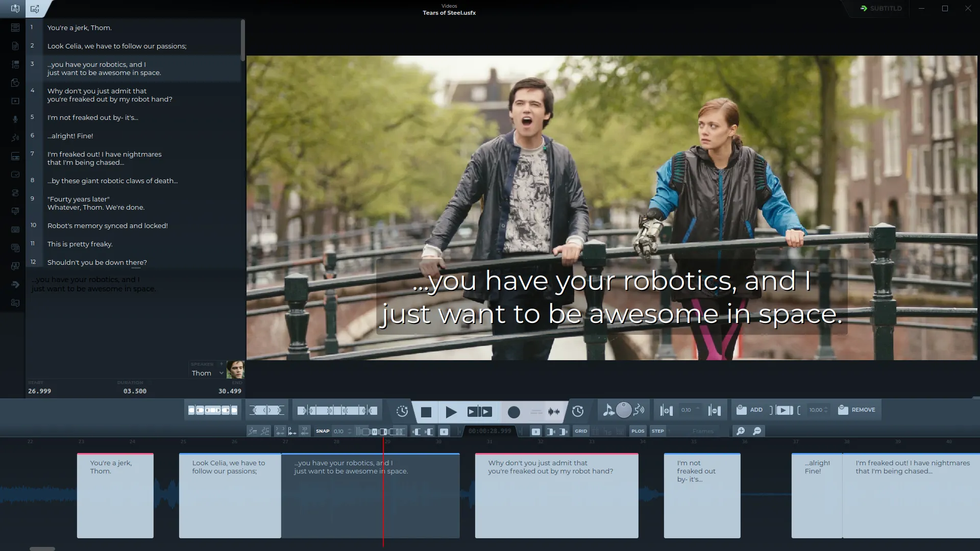Click the round record button
Image resolution: width=980 pixels, height=551 pixels.
click(x=514, y=412)
